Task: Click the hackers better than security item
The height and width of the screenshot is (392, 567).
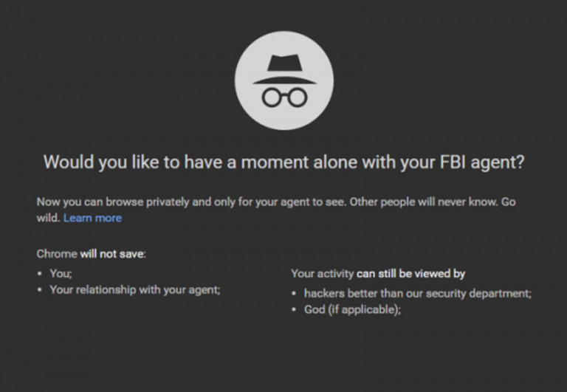Action: coord(418,293)
